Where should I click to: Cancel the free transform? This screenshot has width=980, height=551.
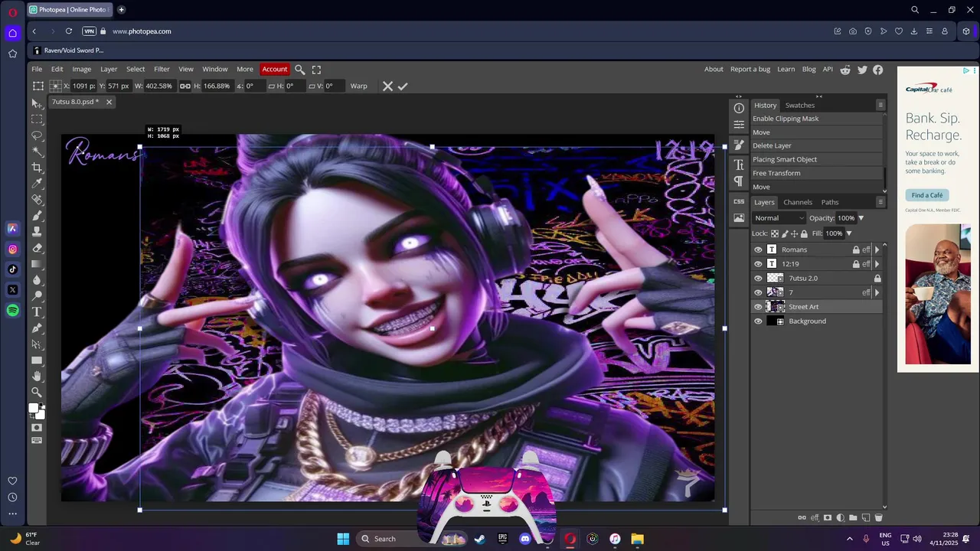tap(387, 86)
